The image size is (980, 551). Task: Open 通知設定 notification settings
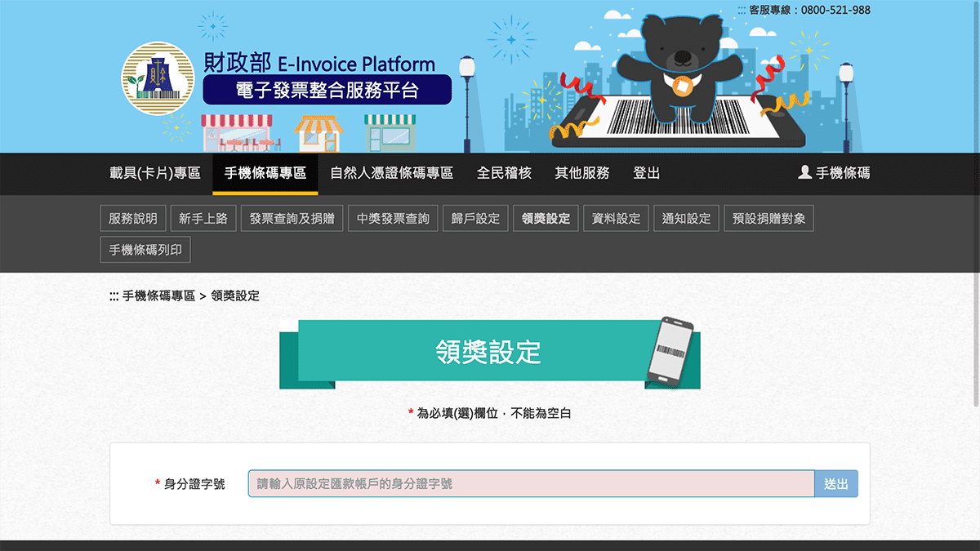click(686, 217)
